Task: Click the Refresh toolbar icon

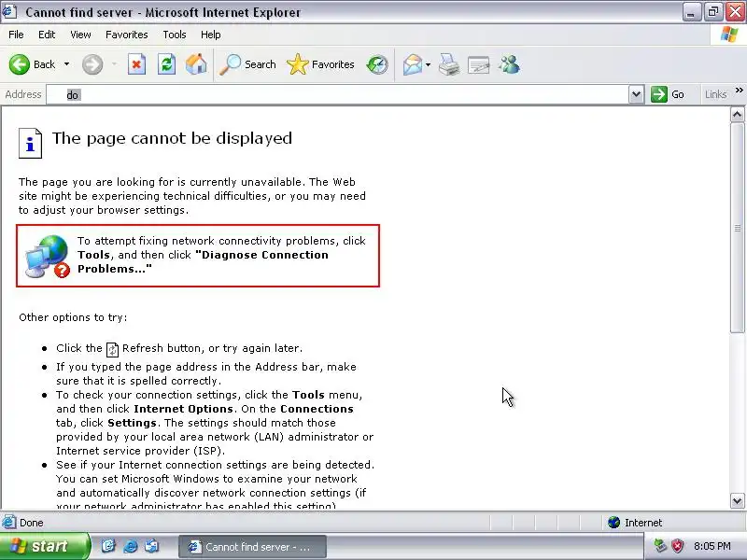Action: [x=167, y=64]
